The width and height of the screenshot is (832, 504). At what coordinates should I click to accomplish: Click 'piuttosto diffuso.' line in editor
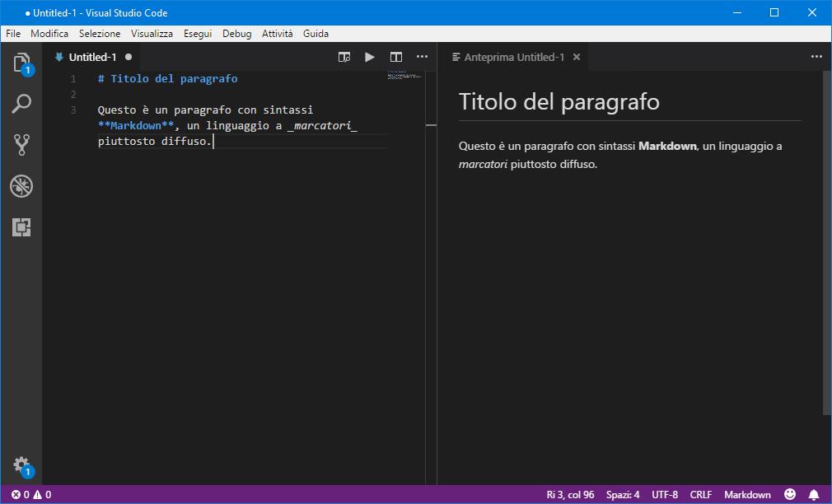(155, 141)
